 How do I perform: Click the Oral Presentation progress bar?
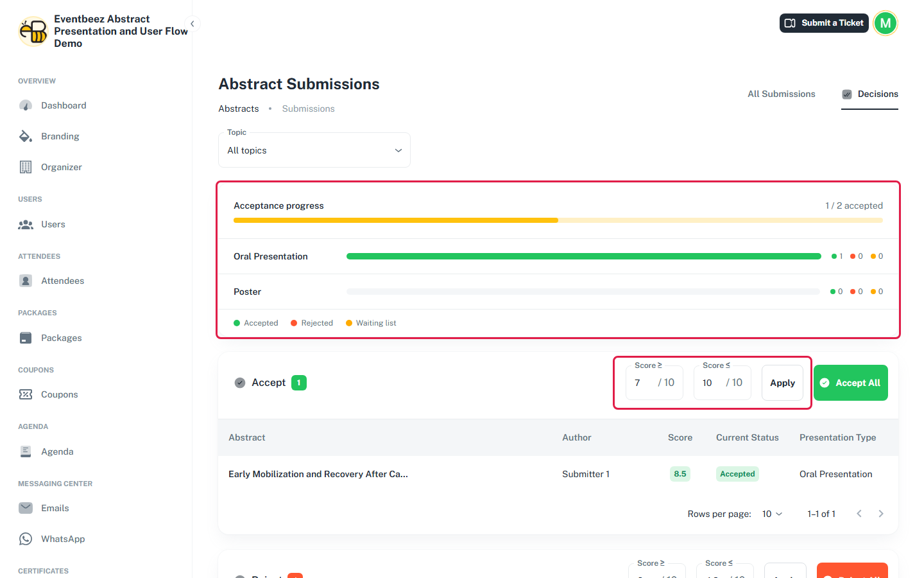click(584, 256)
